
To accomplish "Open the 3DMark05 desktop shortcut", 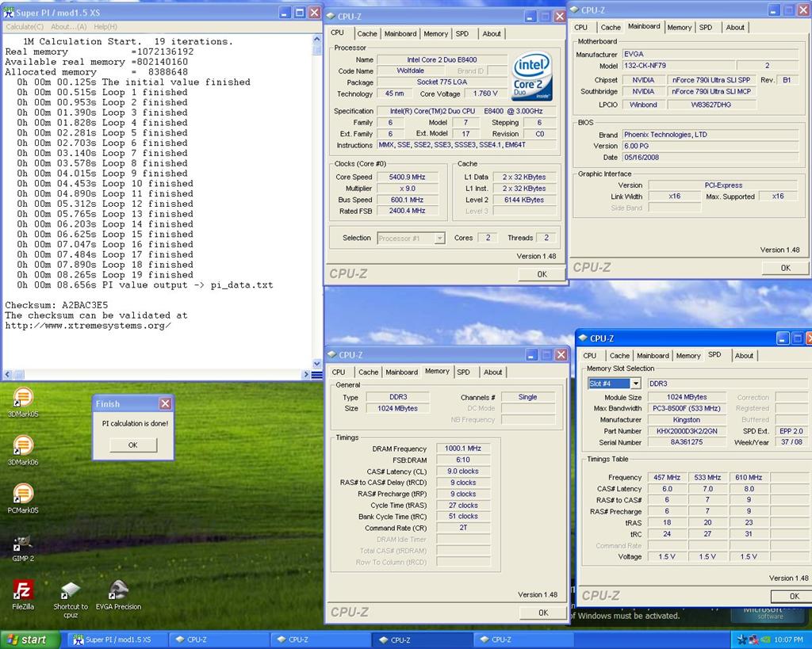I will pos(23,402).
